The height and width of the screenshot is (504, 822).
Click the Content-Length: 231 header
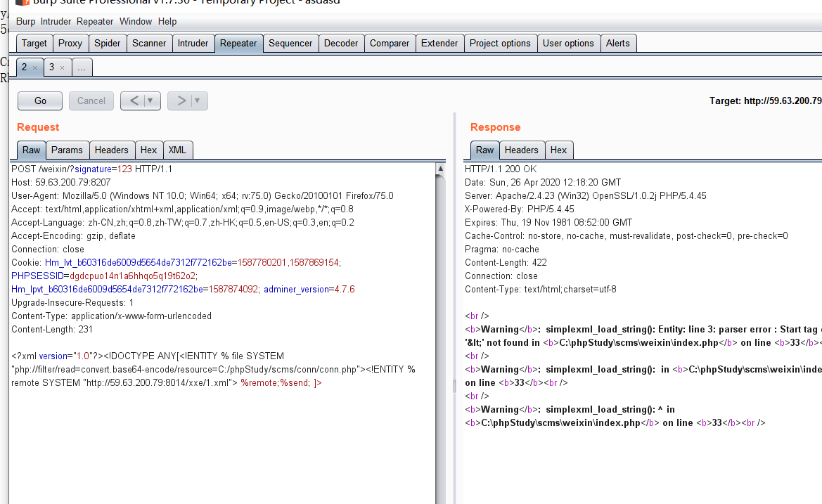[52, 330]
